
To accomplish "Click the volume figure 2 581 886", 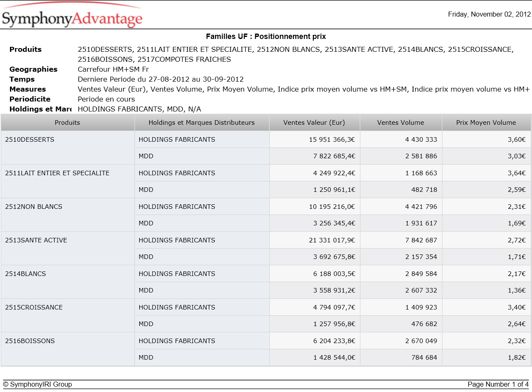I will coord(421,156).
